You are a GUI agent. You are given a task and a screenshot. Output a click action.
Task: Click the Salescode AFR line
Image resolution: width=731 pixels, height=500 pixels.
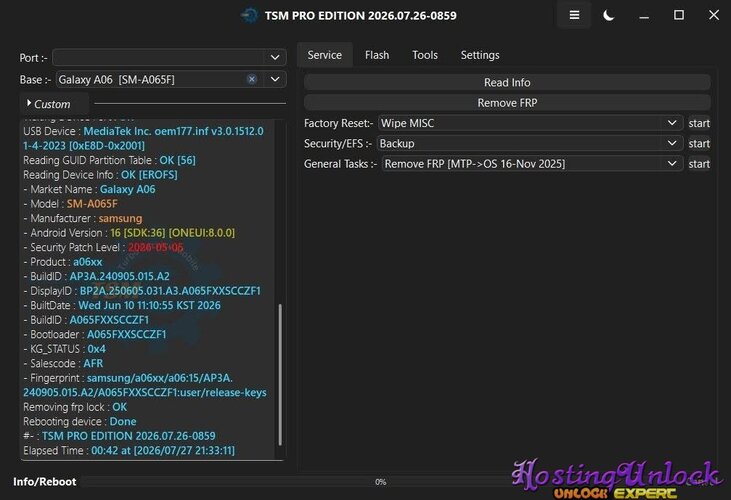pos(63,363)
